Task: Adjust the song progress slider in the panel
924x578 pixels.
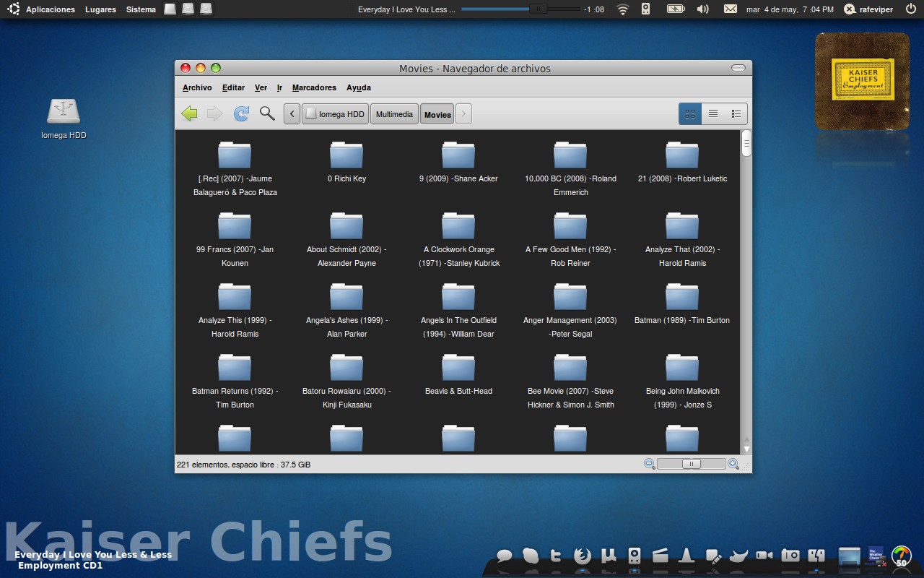Action: tap(537, 9)
